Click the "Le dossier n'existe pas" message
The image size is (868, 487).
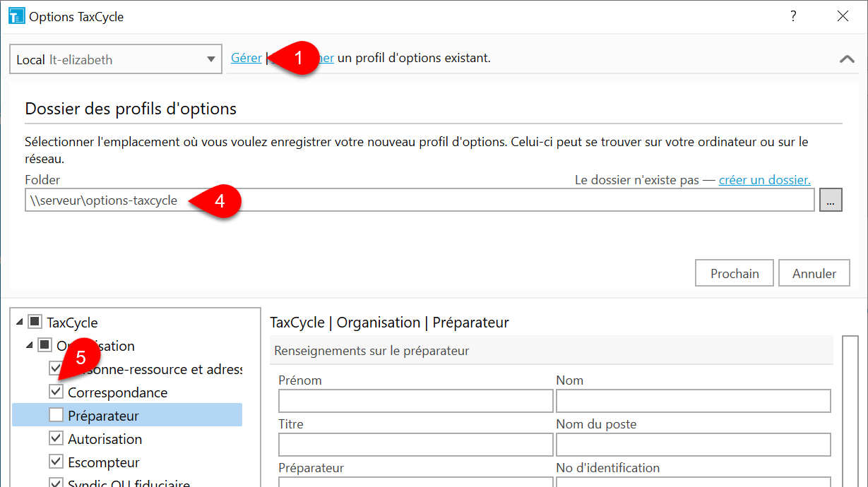[636, 180]
